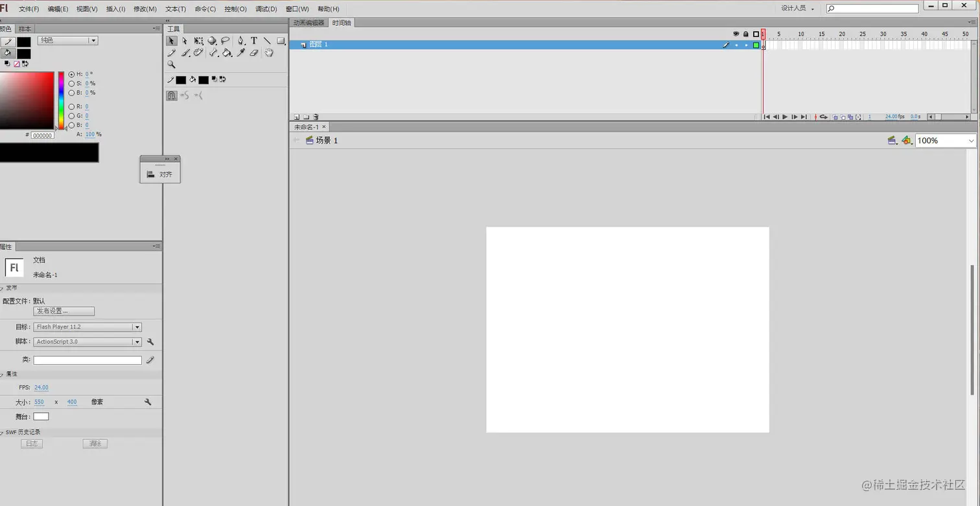Select the Lasso tool

[x=226, y=40]
